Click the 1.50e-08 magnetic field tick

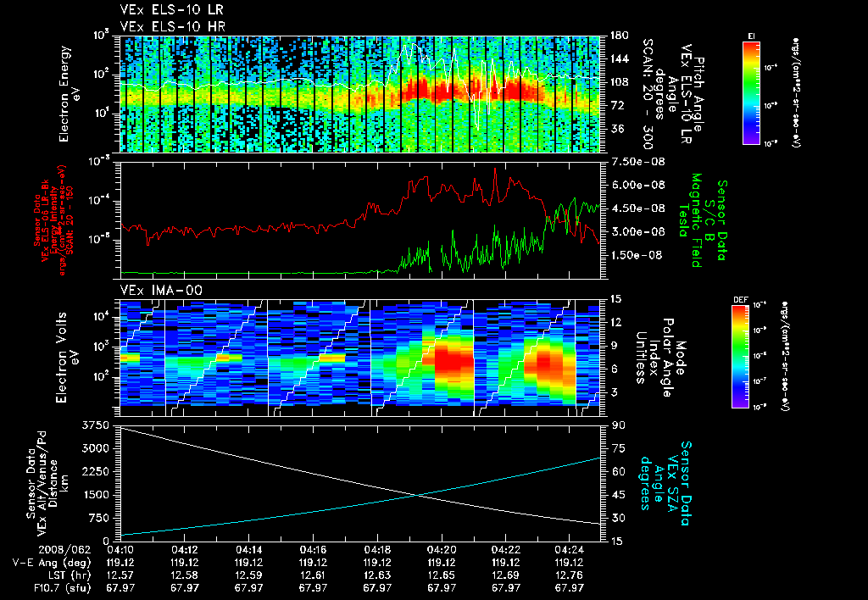(x=637, y=255)
